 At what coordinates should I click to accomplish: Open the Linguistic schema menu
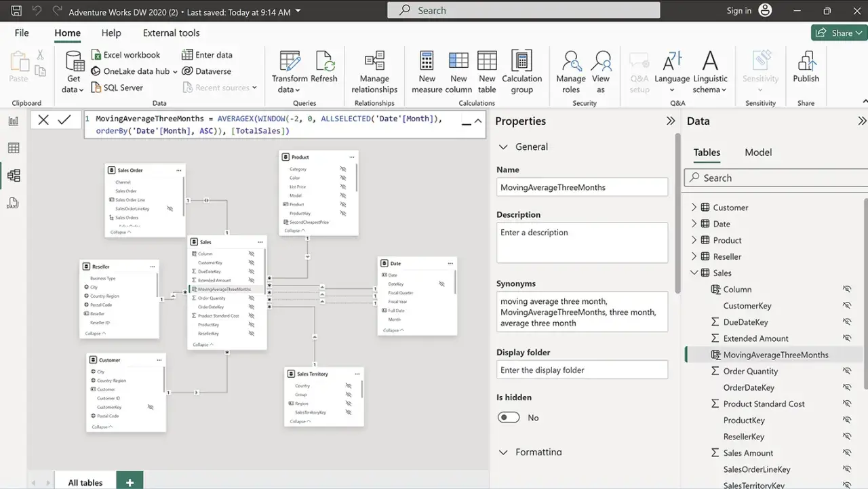710,72
